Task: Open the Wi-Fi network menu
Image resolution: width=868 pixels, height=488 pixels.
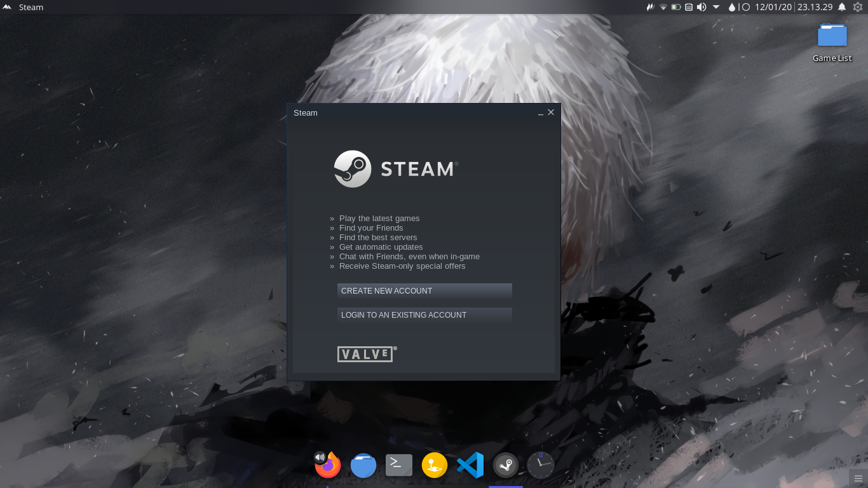Action: [663, 7]
